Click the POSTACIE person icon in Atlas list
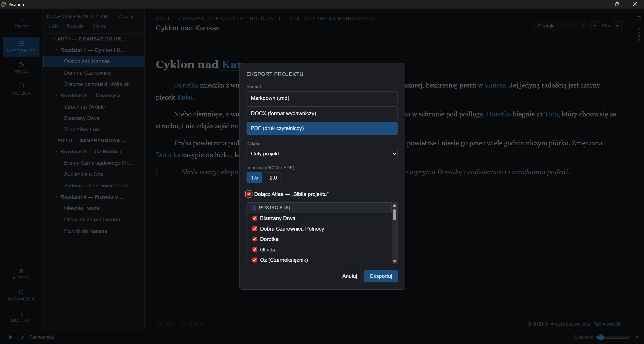This screenshot has height=344, width=644. 254,208
